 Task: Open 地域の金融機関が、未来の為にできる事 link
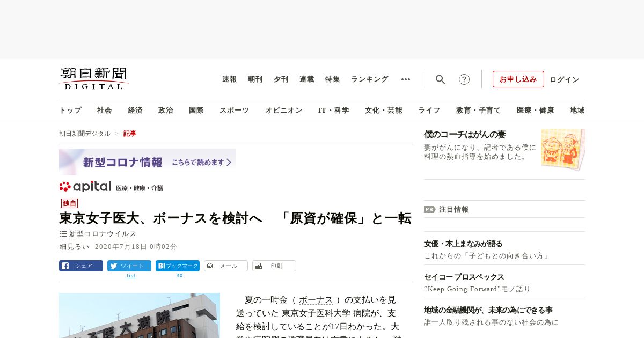click(488, 310)
